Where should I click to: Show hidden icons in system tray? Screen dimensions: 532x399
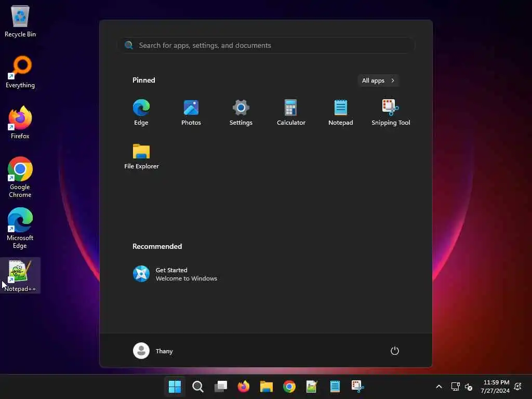click(438, 387)
